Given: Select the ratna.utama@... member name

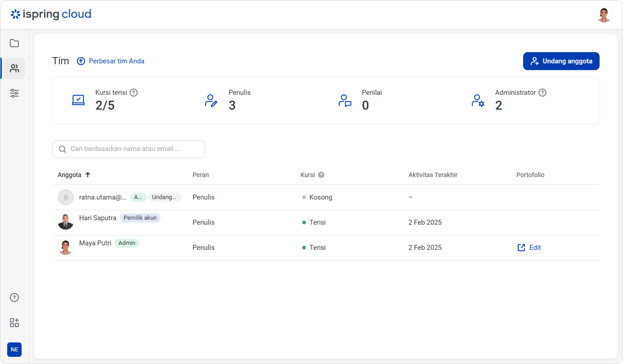Looking at the screenshot, I should point(103,197).
